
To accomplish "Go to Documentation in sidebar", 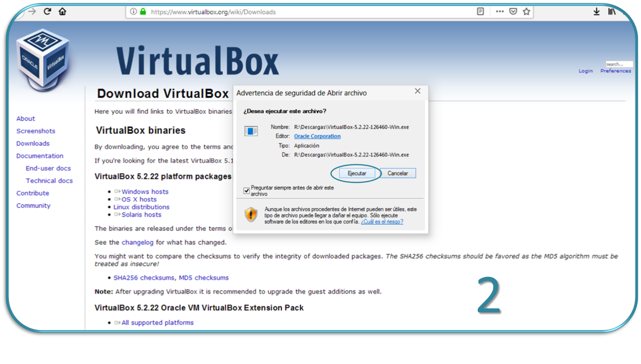I will pyautogui.click(x=40, y=156).
